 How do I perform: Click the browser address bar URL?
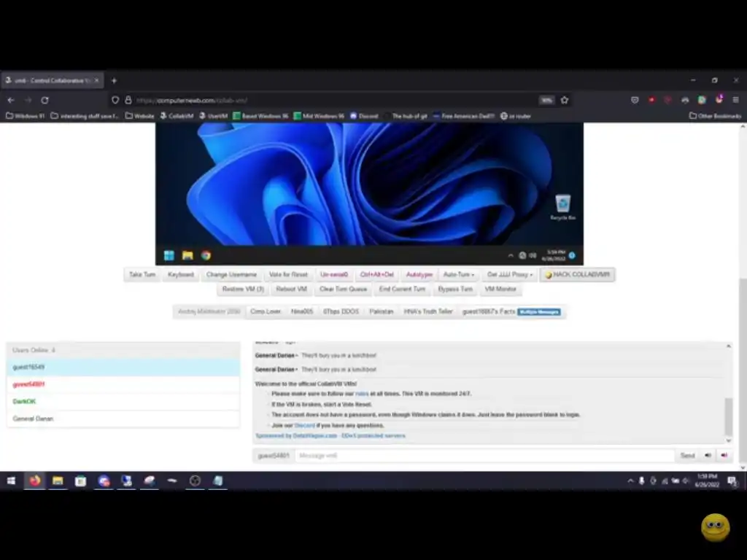192,100
